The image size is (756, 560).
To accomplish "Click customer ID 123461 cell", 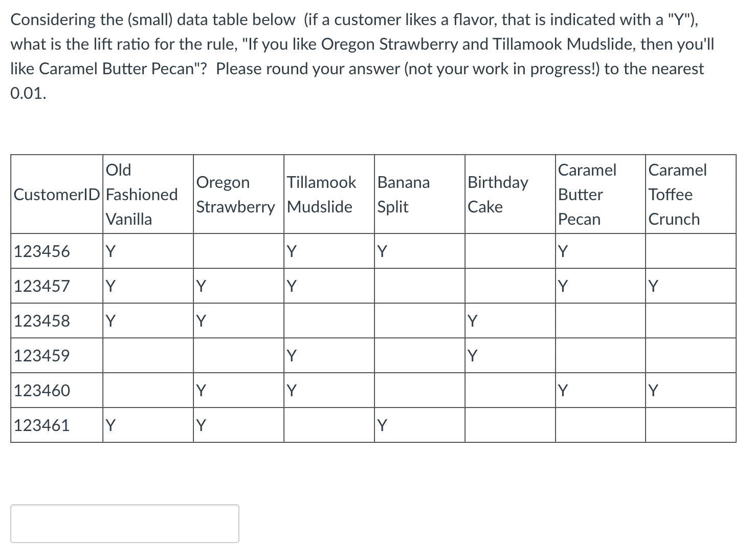I will (x=42, y=425).
